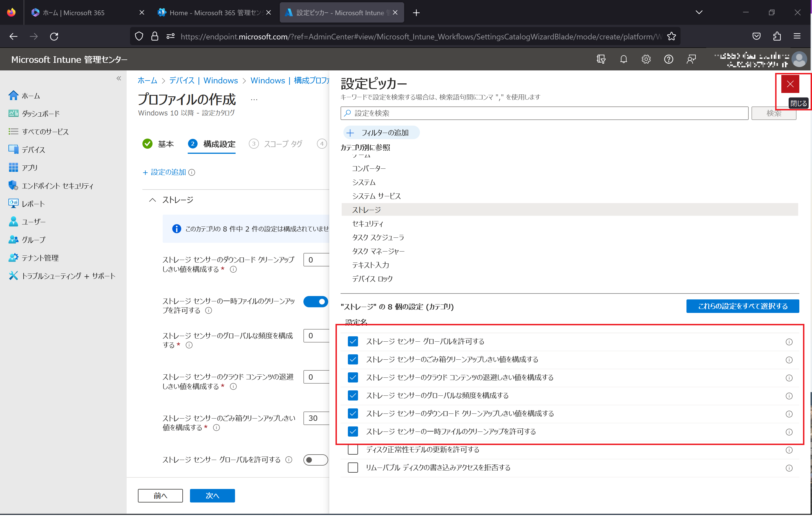Uncheck ストレージ センサーのクラウド コンテンツの退避しきい値を構成する

pyautogui.click(x=353, y=378)
